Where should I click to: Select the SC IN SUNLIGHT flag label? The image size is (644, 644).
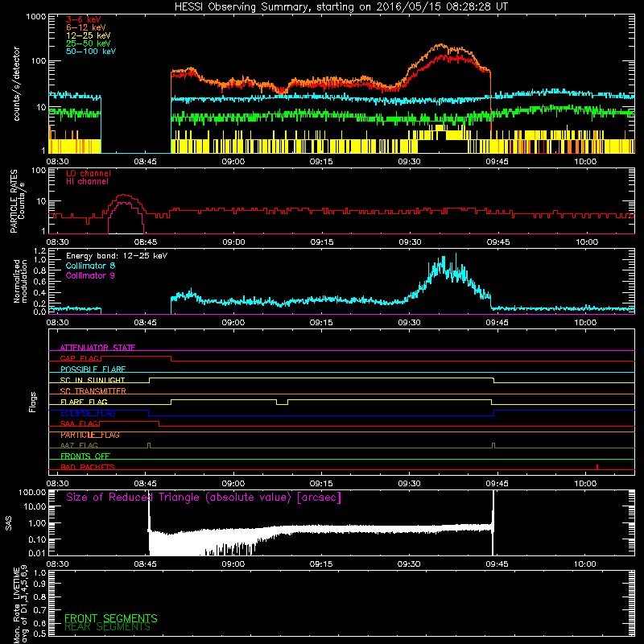coord(93,380)
